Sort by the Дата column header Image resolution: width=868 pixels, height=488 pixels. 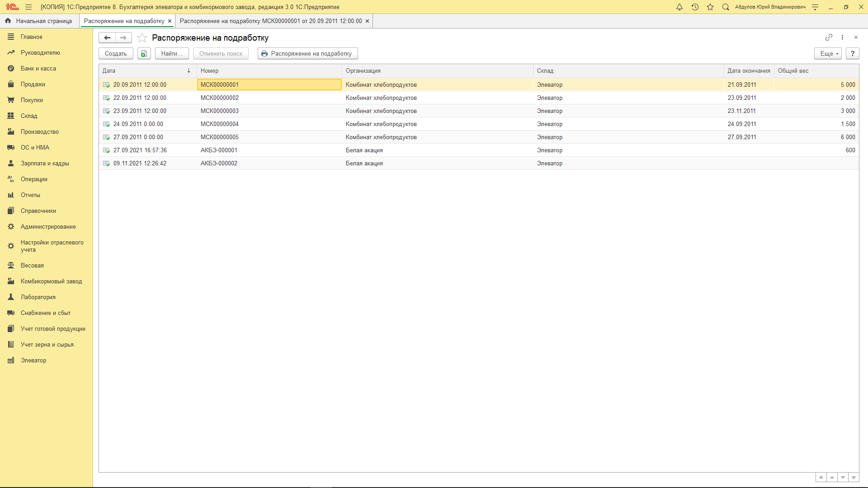pyautogui.click(x=148, y=71)
